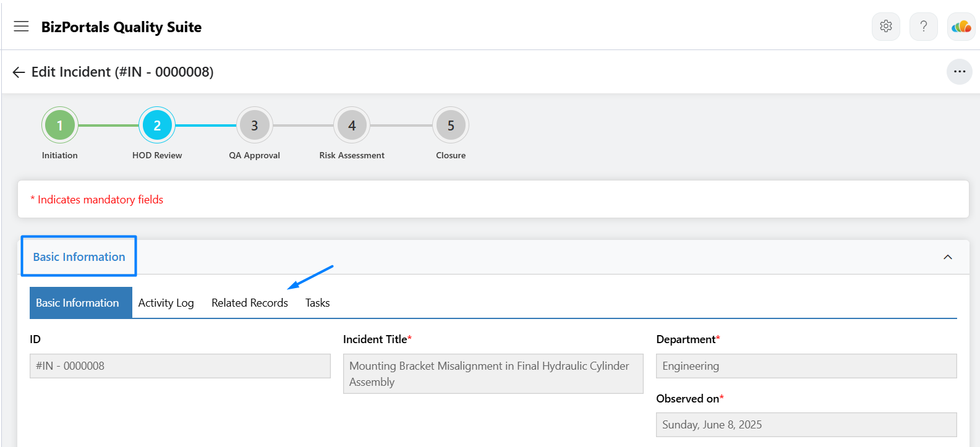Select step 4 Risk Assessment circle
Screen dimensions: 980x447
352,126
